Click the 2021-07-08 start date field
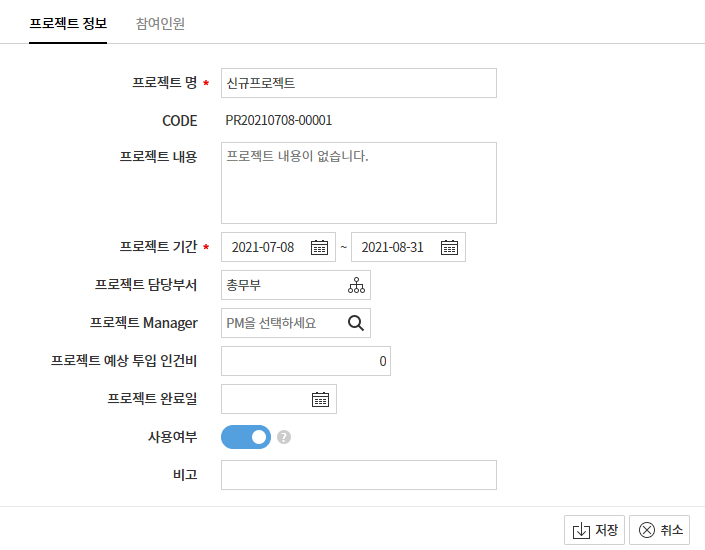 coord(265,247)
